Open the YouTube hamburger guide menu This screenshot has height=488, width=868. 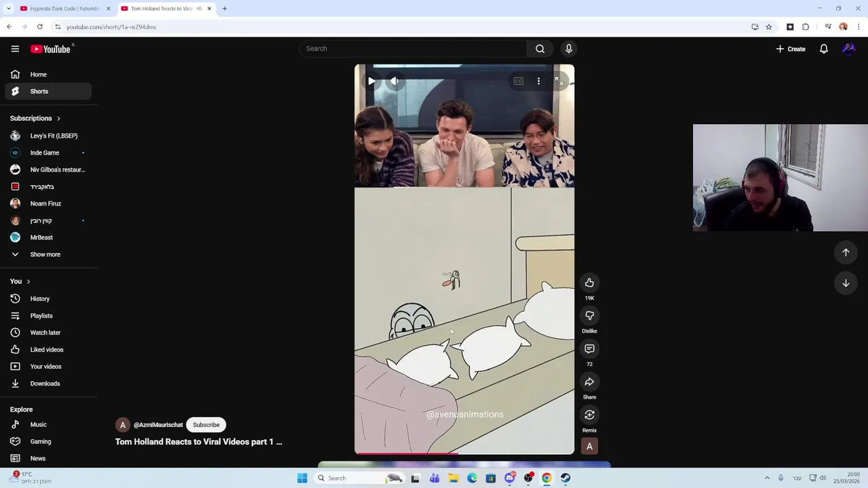15,49
